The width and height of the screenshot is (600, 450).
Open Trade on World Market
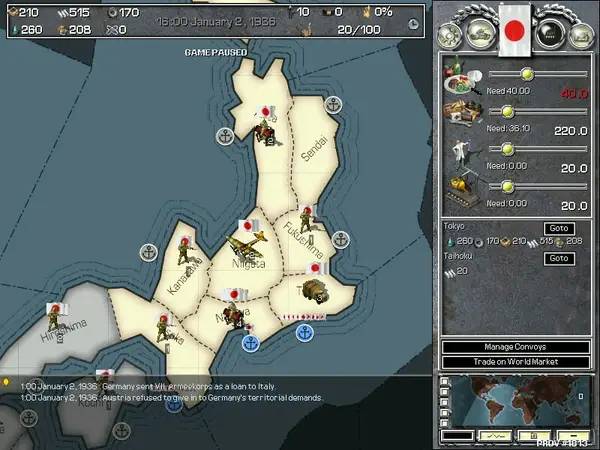[517, 361]
